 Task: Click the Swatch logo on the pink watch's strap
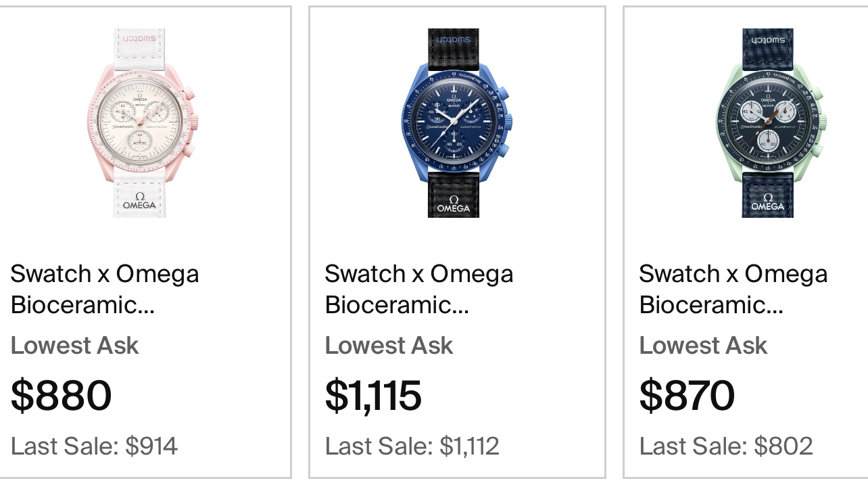tap(140, 38)
